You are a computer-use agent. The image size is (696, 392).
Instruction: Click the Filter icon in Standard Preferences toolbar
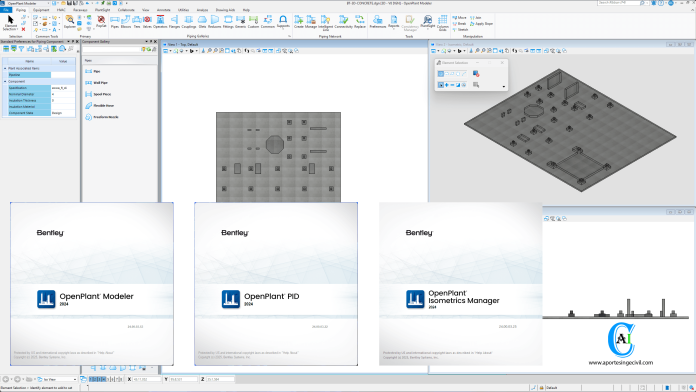point(21,49)
